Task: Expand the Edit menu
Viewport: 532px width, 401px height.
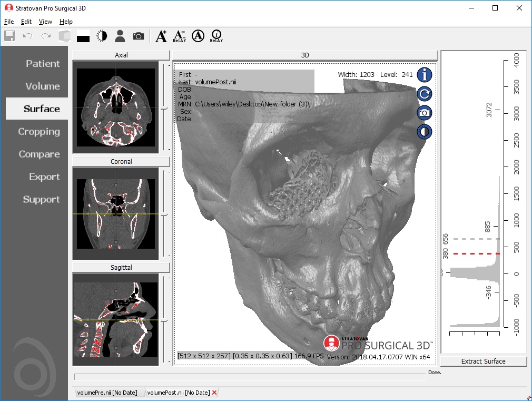Action: (26, 22)
